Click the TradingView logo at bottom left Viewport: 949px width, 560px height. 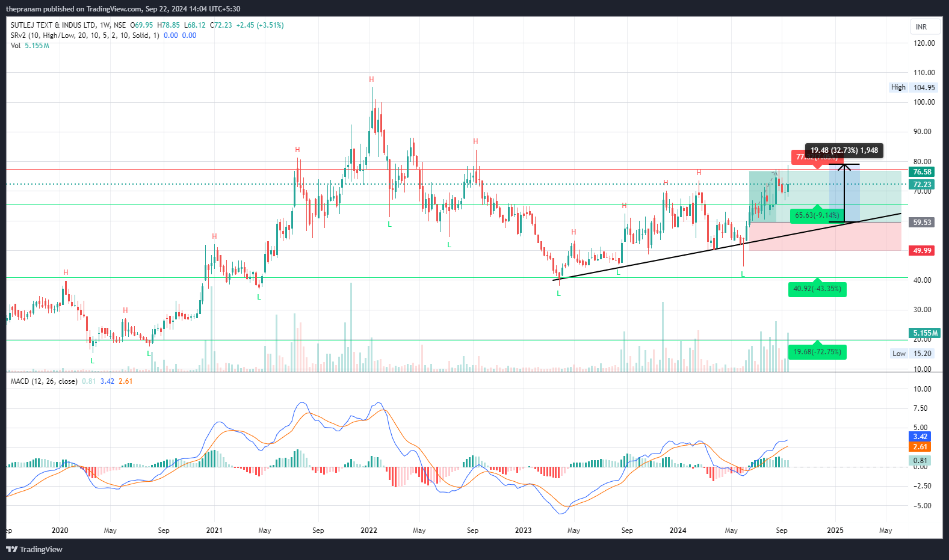[34, 549]
